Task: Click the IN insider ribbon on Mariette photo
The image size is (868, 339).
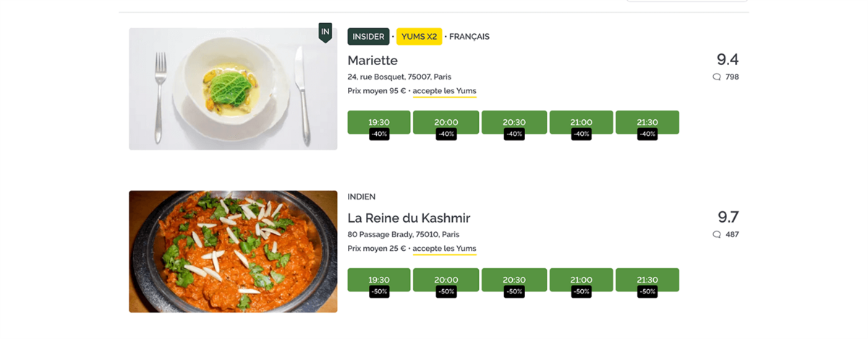Action: pyautogui.click(x=325, y=33)
